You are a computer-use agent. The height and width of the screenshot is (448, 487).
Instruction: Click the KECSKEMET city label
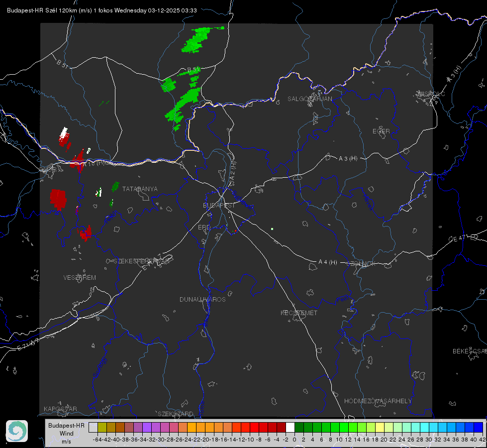tap(299, 313)
